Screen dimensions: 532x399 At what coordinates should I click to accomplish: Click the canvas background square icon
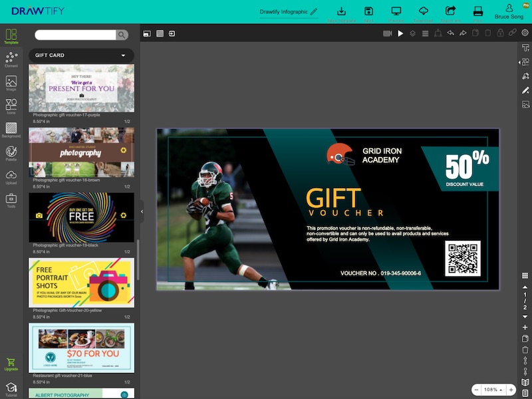(160, 34)
